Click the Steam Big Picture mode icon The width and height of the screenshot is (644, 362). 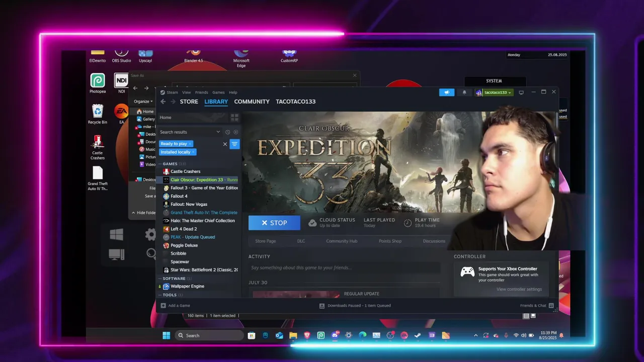tap(521, 93)
